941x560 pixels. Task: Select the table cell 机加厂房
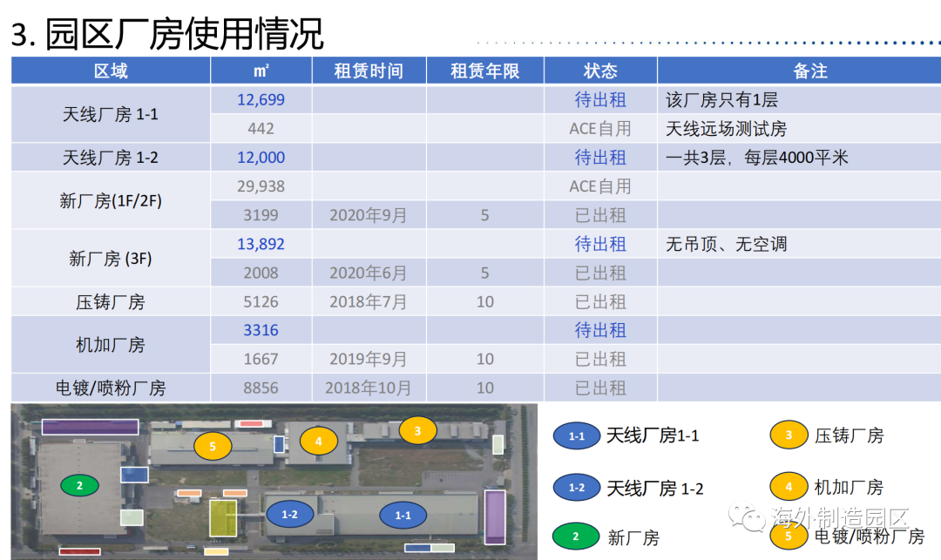pyautogui.click(x=111, y=345)
